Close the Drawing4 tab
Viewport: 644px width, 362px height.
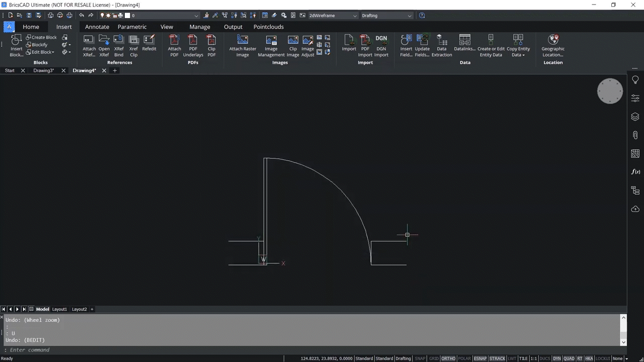104,71
